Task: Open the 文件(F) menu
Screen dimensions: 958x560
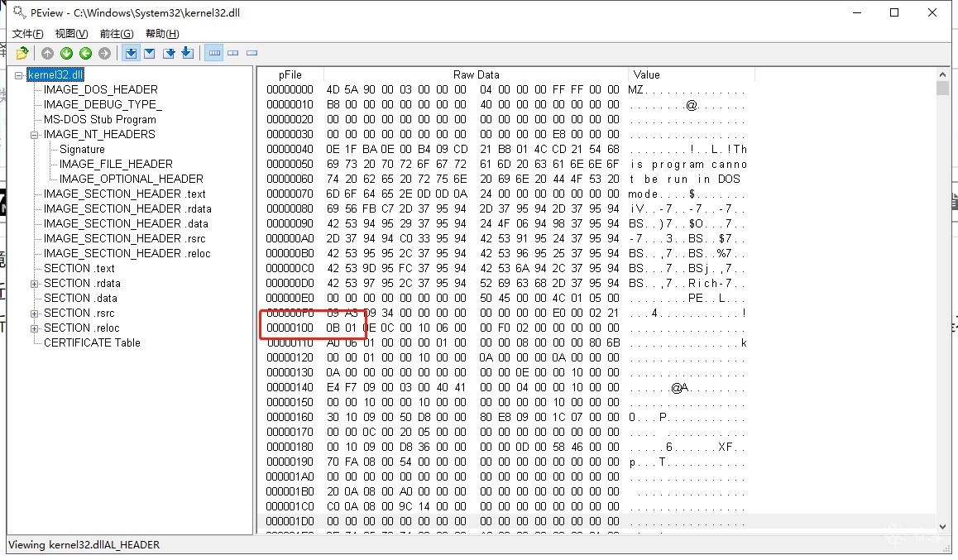Action: (x=28, y=34)
